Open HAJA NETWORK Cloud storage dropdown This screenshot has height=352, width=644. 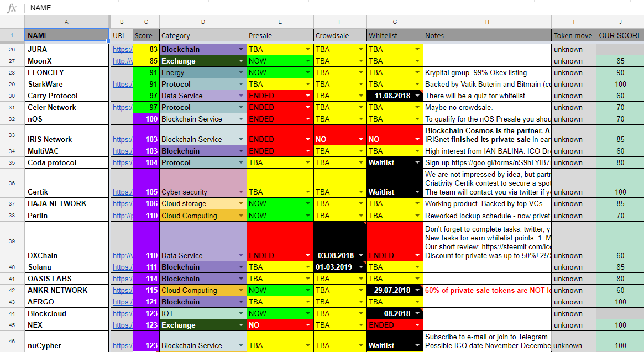pyautogui.click(x=241, y=204)
